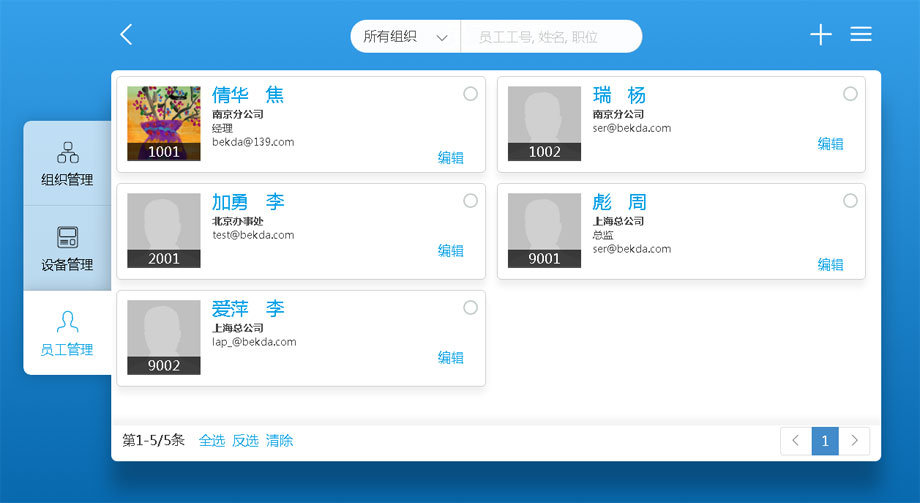Screen dimensions: 920x503
Task: Click the plus icon to add employee
Action: click(x=820, y=35)
